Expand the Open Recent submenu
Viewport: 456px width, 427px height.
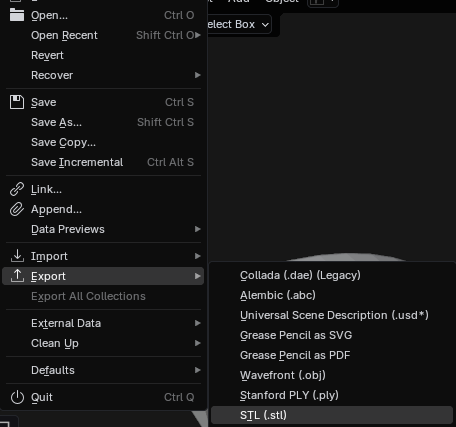point(103,35)
